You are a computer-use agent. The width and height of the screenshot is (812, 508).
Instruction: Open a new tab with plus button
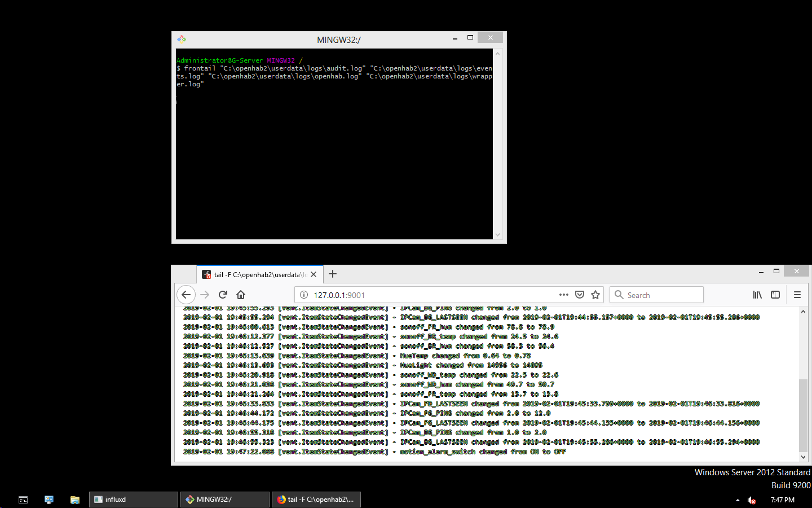[333, 274]
